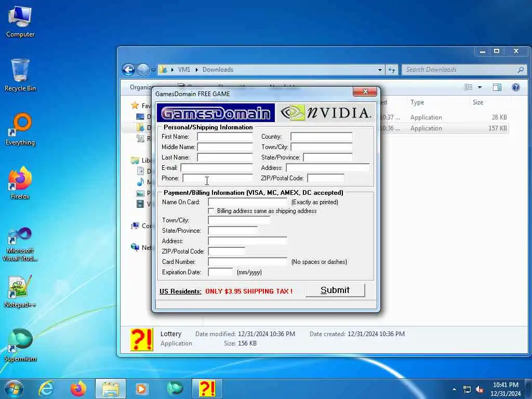Image resolution: width=532 pixels, height=399 pixels.
Task: Click the First Name field
Action: click(225, 137)
